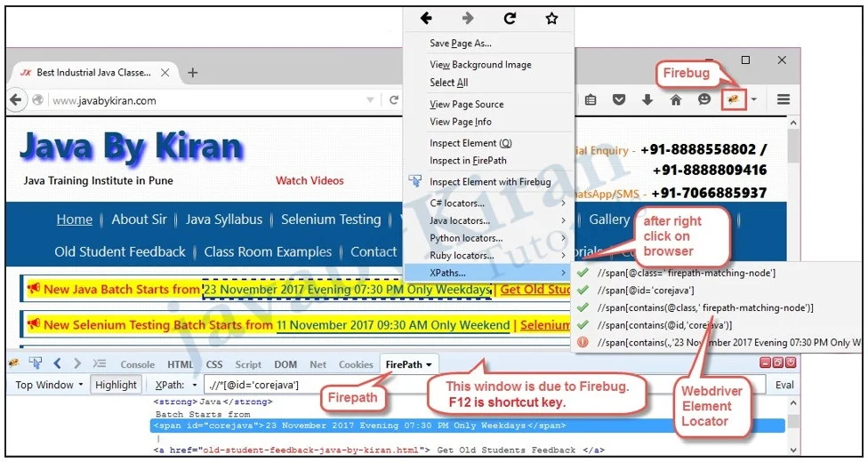The image size is (868, 462).
Task: Click the context menu Reload icon
Action: (x=510, y=19)
